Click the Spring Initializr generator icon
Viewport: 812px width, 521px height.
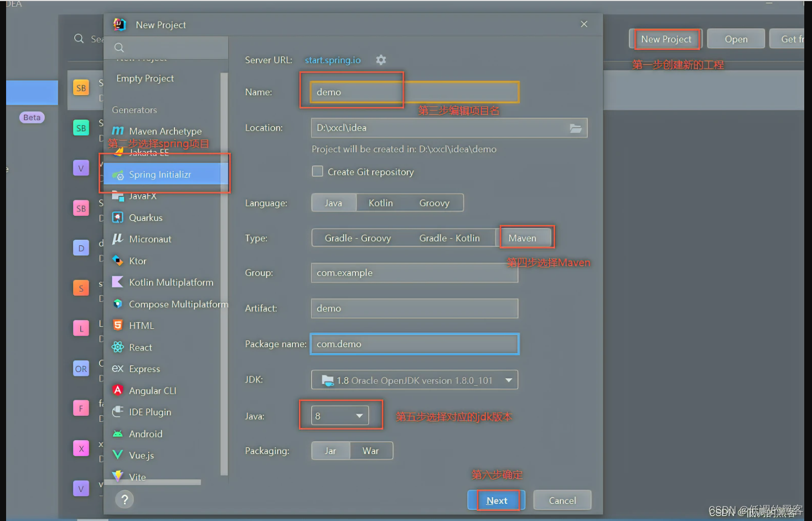click(x=118, y=175)
